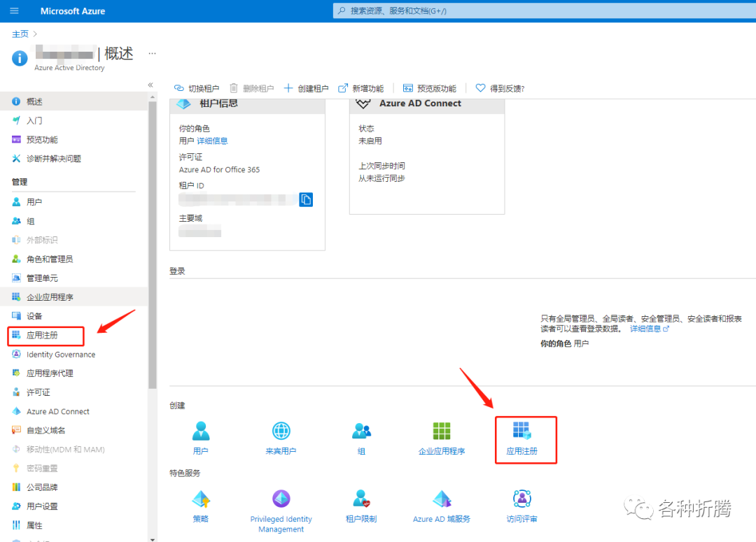Open 详细信息 link about sign-in data
The image size is (756, 542).
[649, 329]
